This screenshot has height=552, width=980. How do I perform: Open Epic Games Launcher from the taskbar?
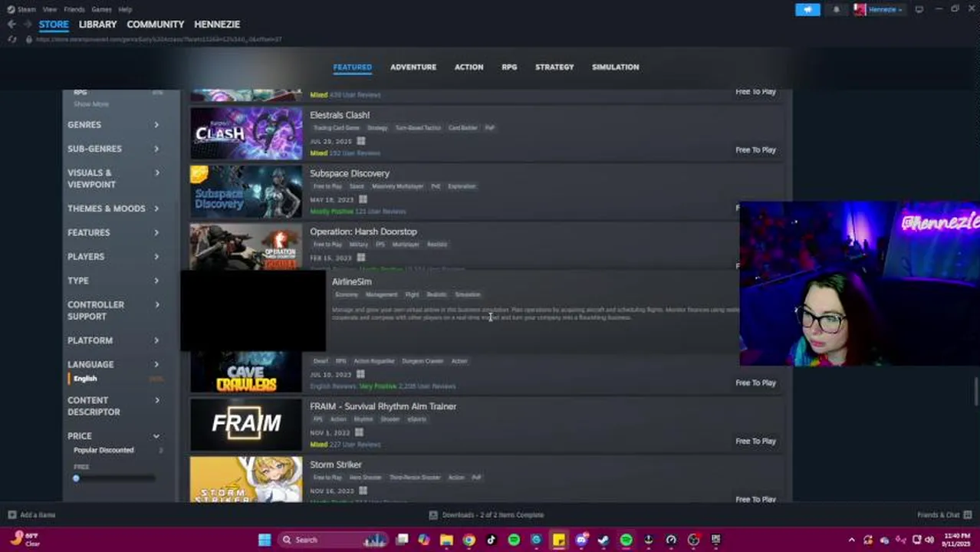(715, 540)
